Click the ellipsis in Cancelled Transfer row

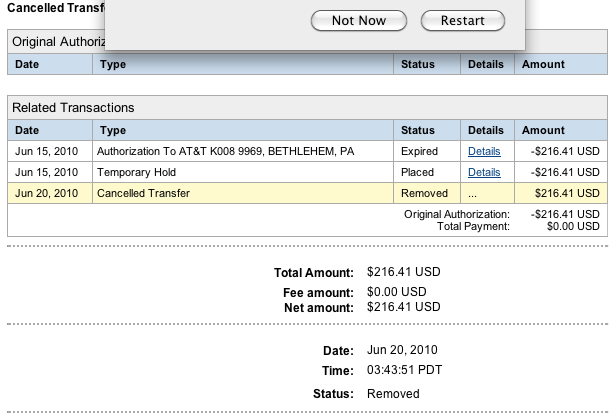(x=473, y=193)
